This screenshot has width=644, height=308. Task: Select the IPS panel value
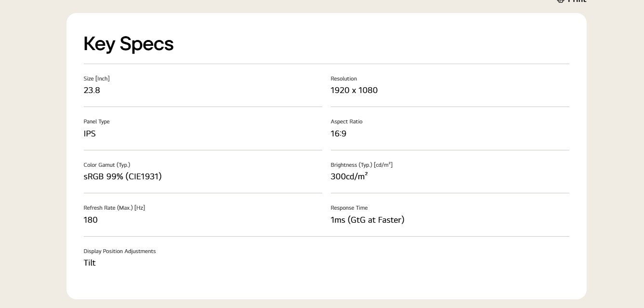[90, 134]
